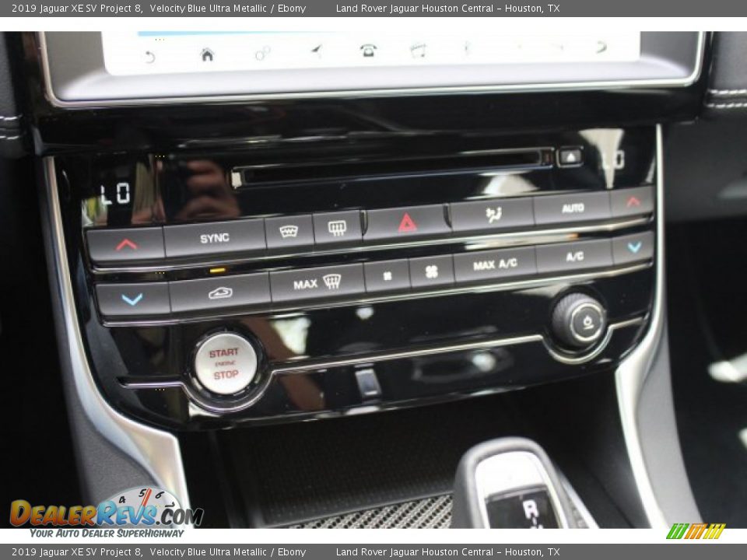Activate MAX defrost
The width and height of the screenshot is (747, 560).
pos(317,283)
